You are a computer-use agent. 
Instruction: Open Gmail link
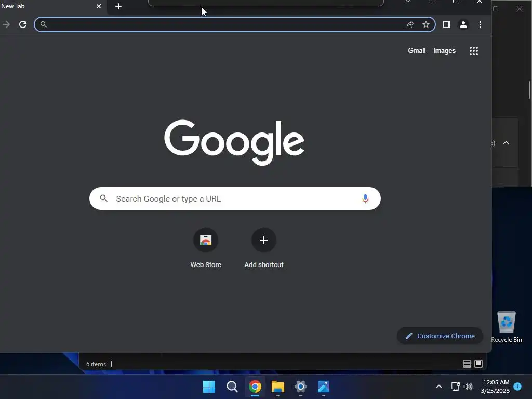(x=417, y=50)
